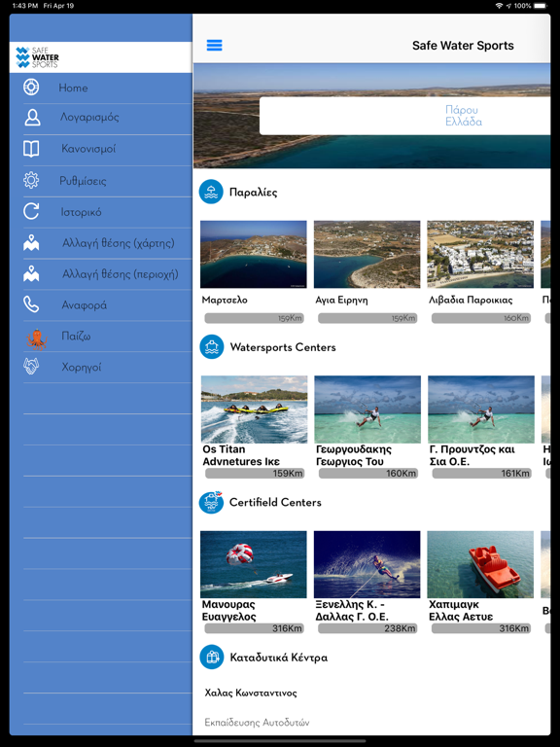The width and height of the screenshot is (560, 747).
Task: Click the 161Km bar under Γ. Προυντζος
Action: 481,473
